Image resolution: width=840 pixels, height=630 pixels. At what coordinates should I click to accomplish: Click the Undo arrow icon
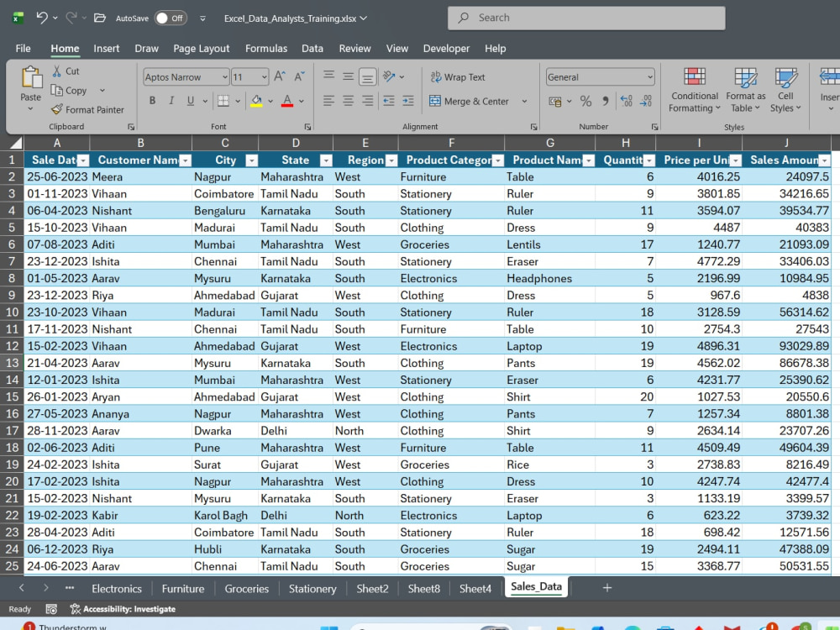[x=42, y=18]
